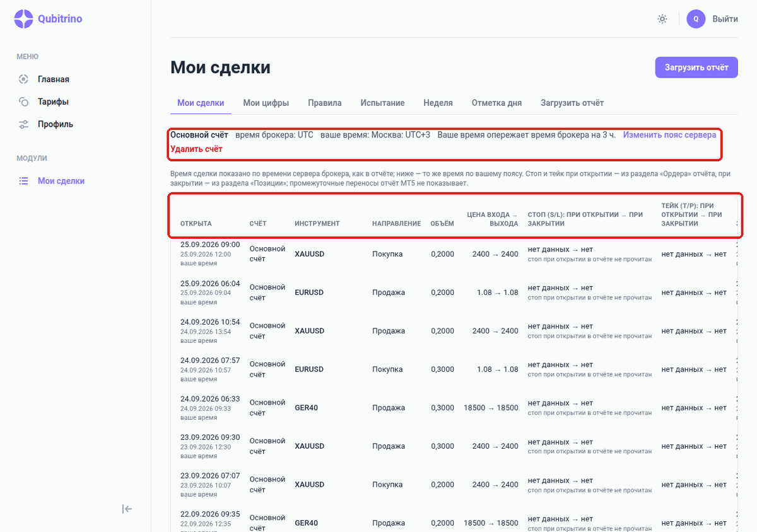
Task: Switch to the Испытание tab
Action: tap(383, 103)
